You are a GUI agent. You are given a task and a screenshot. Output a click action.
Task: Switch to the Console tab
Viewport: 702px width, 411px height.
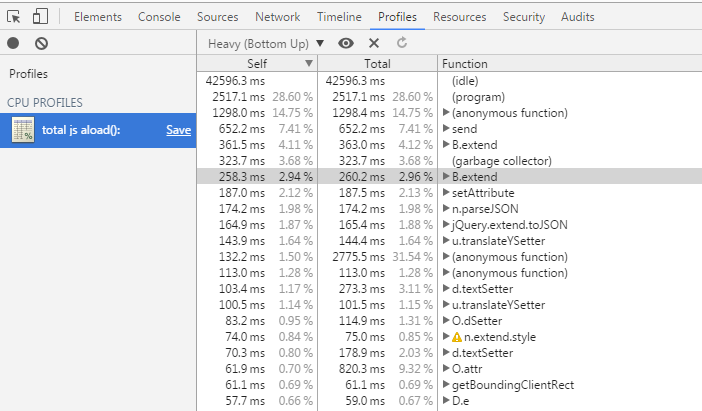click(159, 17)
